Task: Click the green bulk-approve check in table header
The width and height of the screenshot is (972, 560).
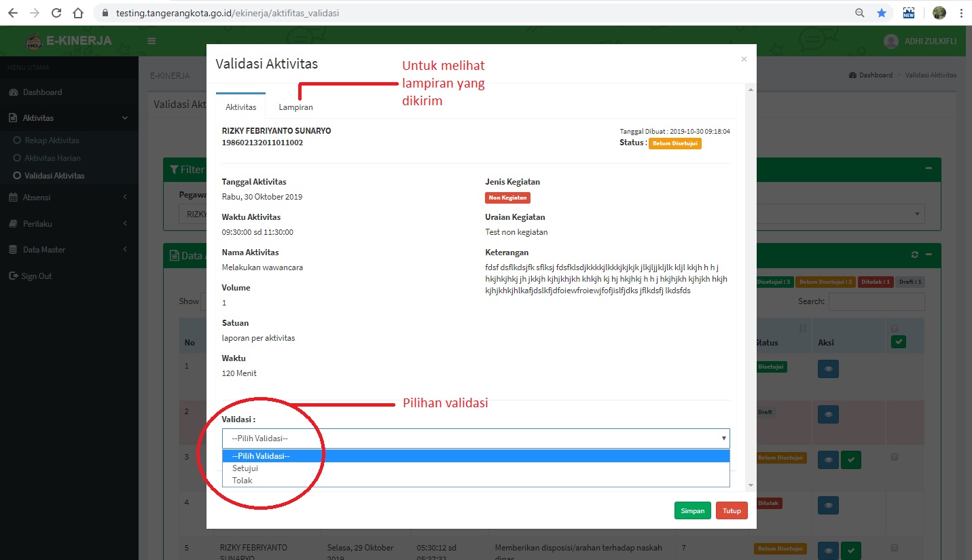Action: point(898,342)
